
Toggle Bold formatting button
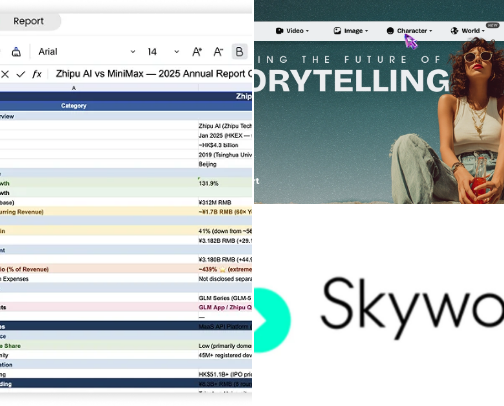click(x=239, y=52)
